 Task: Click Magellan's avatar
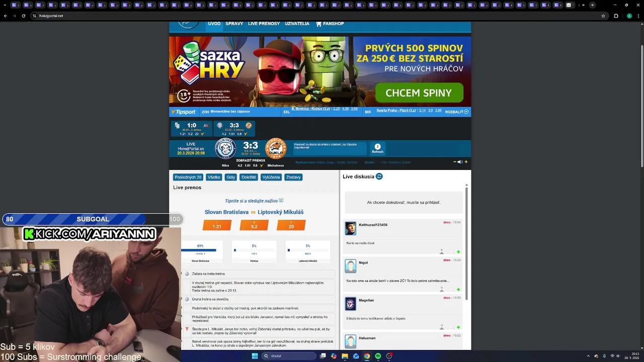tap(350, 304)
